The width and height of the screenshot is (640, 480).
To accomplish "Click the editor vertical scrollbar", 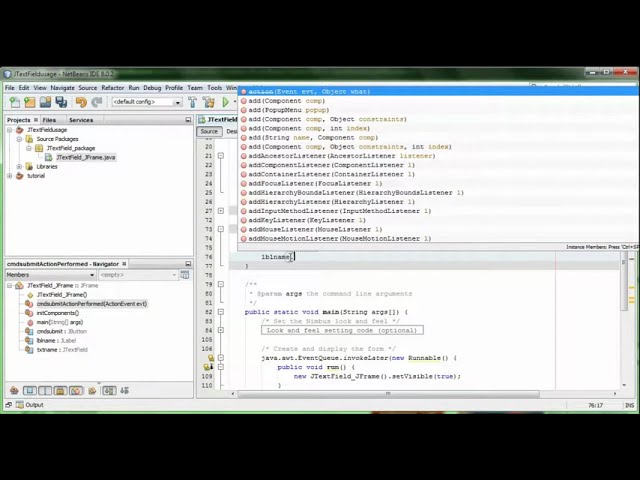I will [x=624, y=282].
